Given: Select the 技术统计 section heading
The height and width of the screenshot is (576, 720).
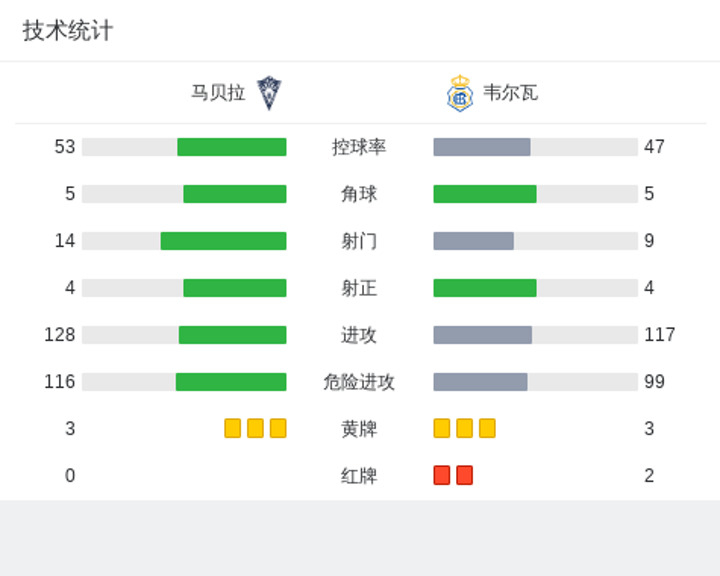Looking at the screenshot, I should tap(68, 31).
